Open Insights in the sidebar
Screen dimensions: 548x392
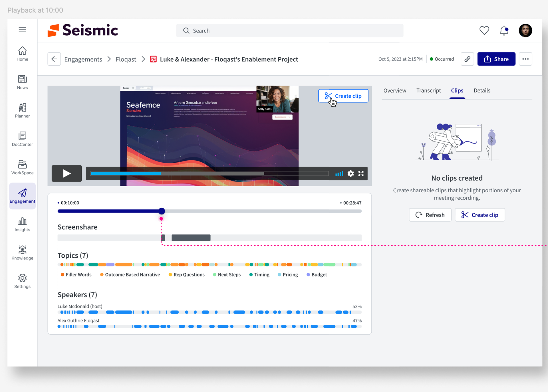click(22, 225)
